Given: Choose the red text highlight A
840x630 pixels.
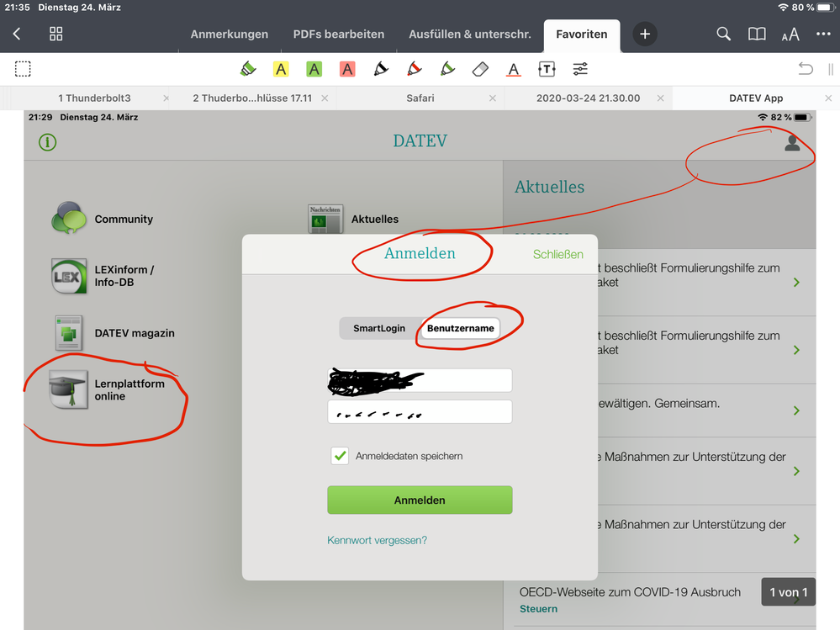Looking at the screenshot, I should [347, 69].
